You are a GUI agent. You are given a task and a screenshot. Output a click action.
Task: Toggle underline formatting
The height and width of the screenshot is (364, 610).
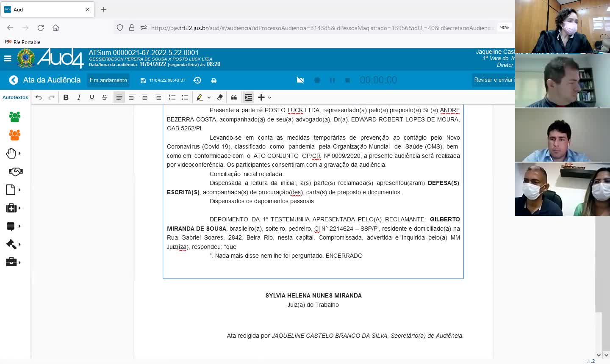[x=91, y=97]
